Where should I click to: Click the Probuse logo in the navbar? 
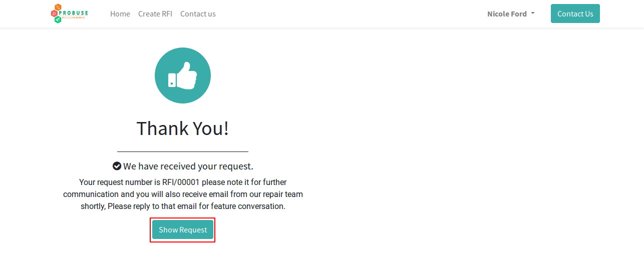(70, 13)
